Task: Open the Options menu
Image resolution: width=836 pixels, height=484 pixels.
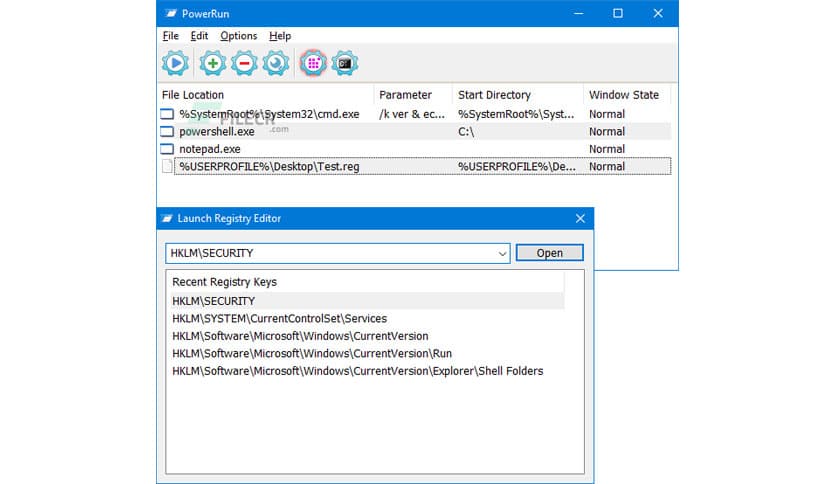Action: (x=239, y=36)
